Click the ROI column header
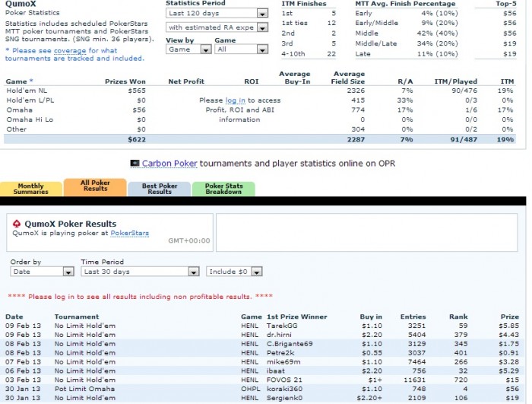Screen dimensions: 532x404 point(252,81)
